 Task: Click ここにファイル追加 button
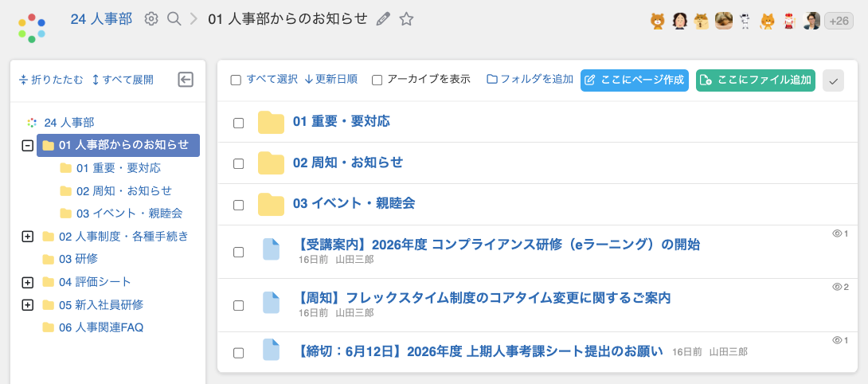point(756,80)
